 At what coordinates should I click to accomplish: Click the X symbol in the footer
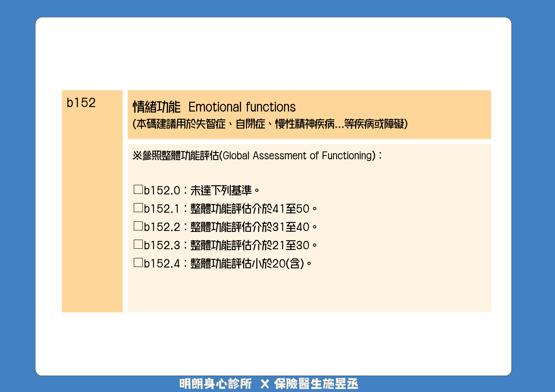[265, 384]
